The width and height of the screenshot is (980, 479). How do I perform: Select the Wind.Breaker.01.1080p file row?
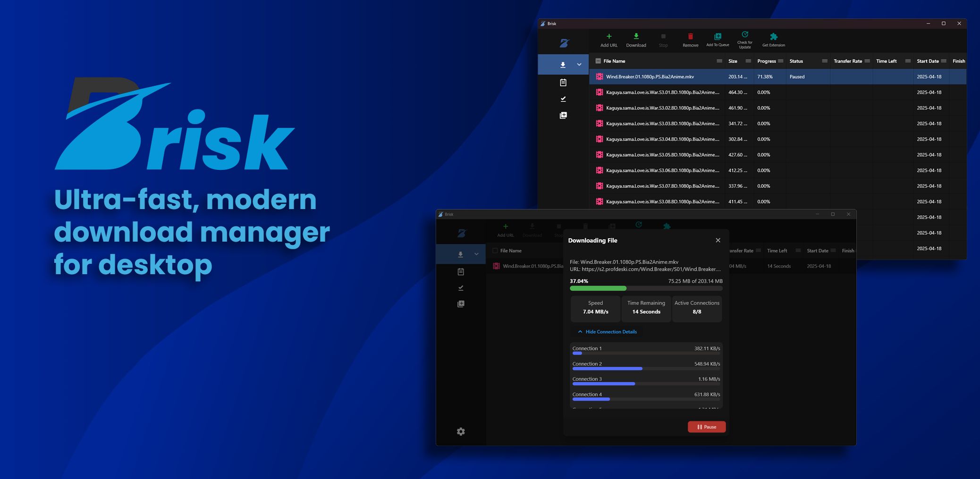coord(651,76)
